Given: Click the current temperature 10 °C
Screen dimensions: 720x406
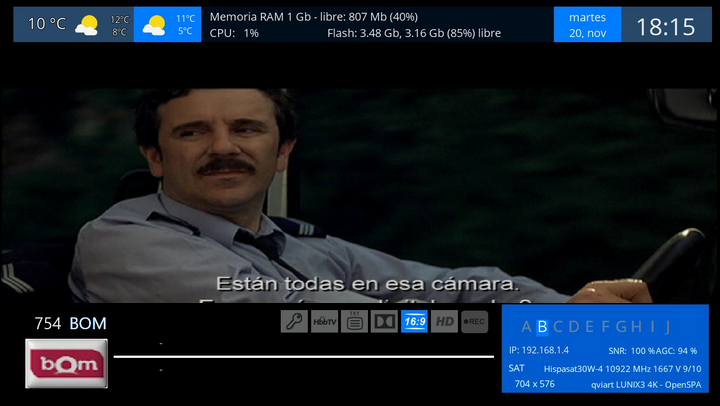Looking at the screenshot, I should point(47,24).
